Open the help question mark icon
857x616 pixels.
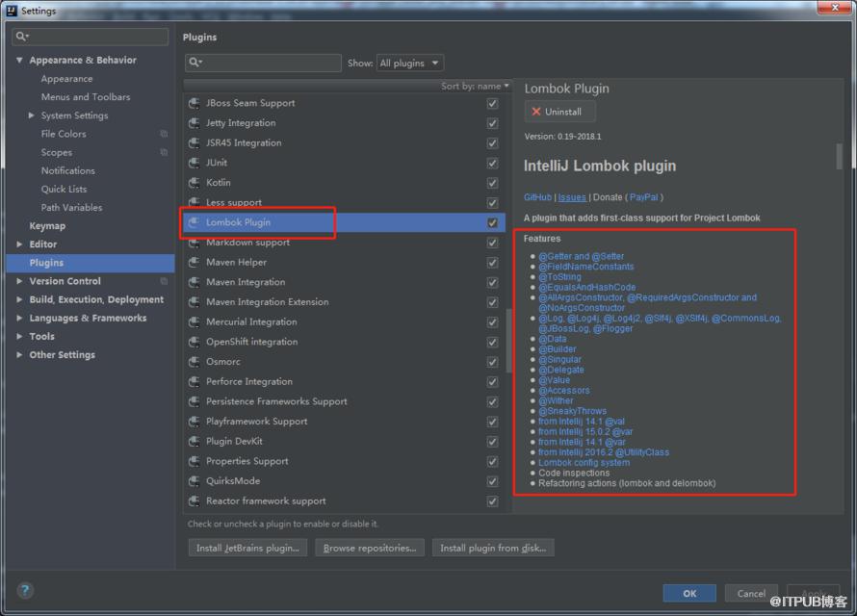pos(25,590)
